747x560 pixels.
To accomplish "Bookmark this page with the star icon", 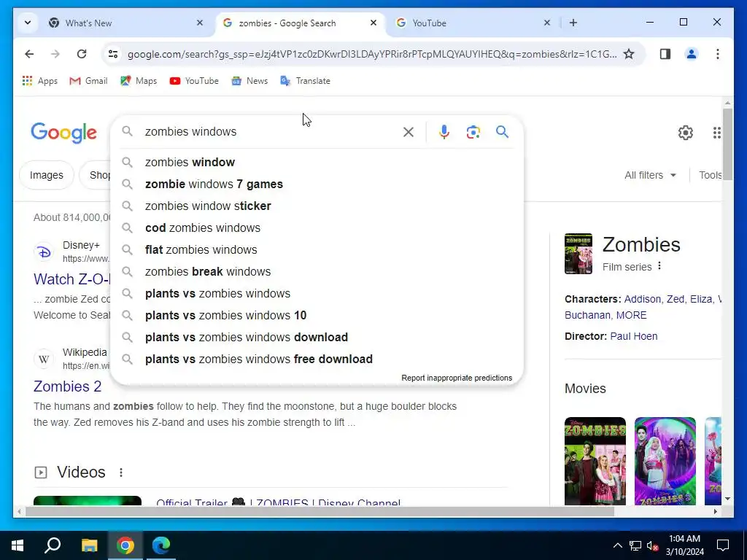I will tap(629, 54).
